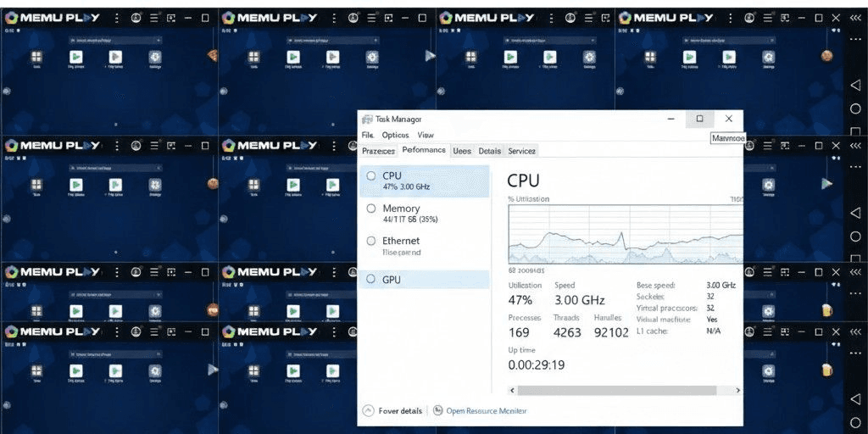Expand search bar dropdown in top-right MEmu window
868x434 pixels.
[771, 41]
